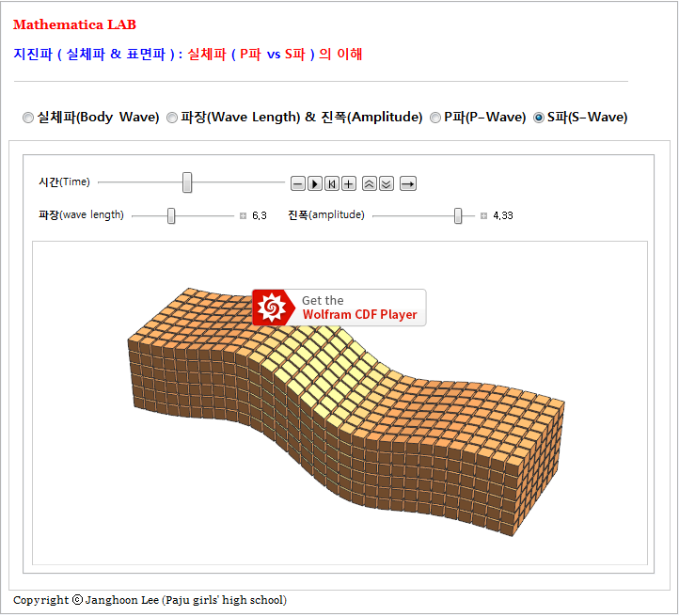
Task: Click the faster double-up-arrow button
Action: point(370,183)
